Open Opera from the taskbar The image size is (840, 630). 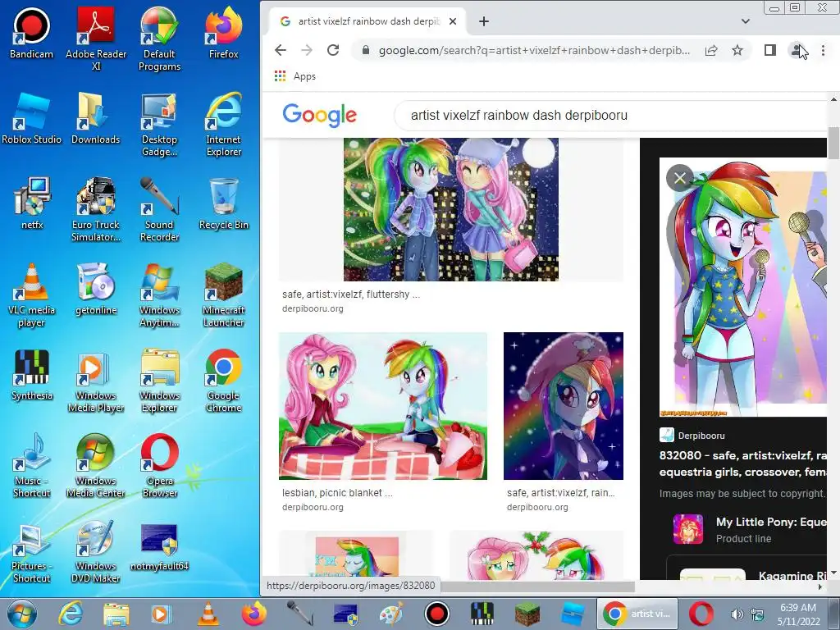pyautogui.click(x=701, y=614)
